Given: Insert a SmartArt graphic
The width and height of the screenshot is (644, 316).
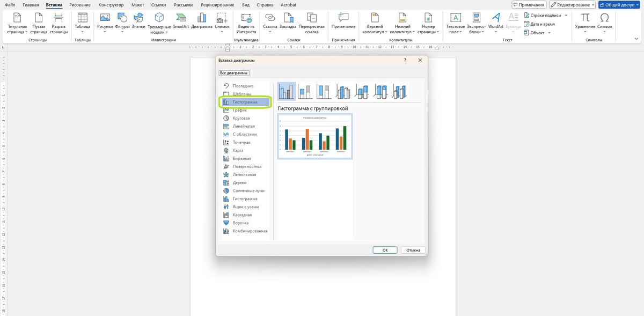Looking at the screenshot, I should pyautogui.click(x=181, y=21).
